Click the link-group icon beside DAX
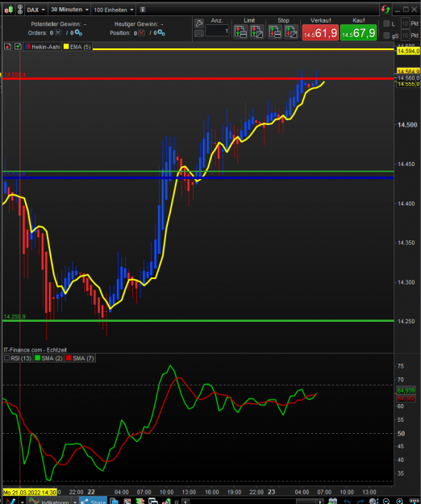Image resolution: width=421 pixels, height=504 pixels. point(20,10)
